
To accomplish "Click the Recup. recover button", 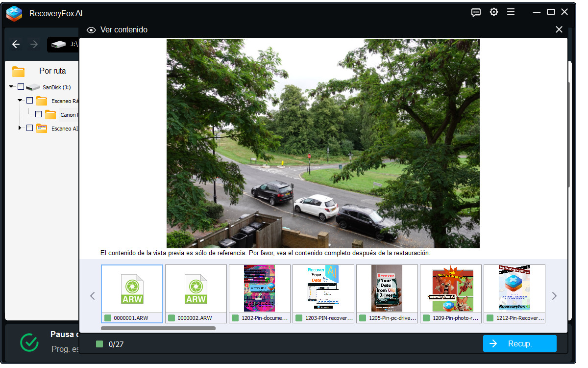I will click(x=519, y=343).
